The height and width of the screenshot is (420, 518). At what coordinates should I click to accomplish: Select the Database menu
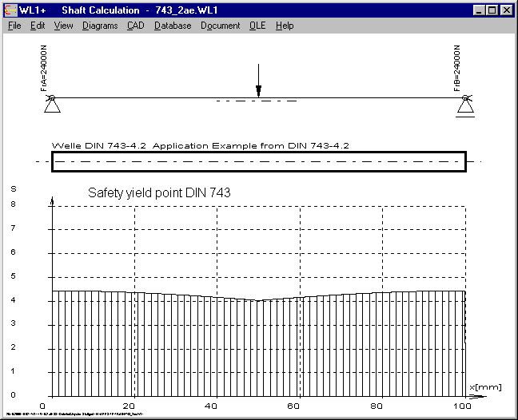click(173, 26)
